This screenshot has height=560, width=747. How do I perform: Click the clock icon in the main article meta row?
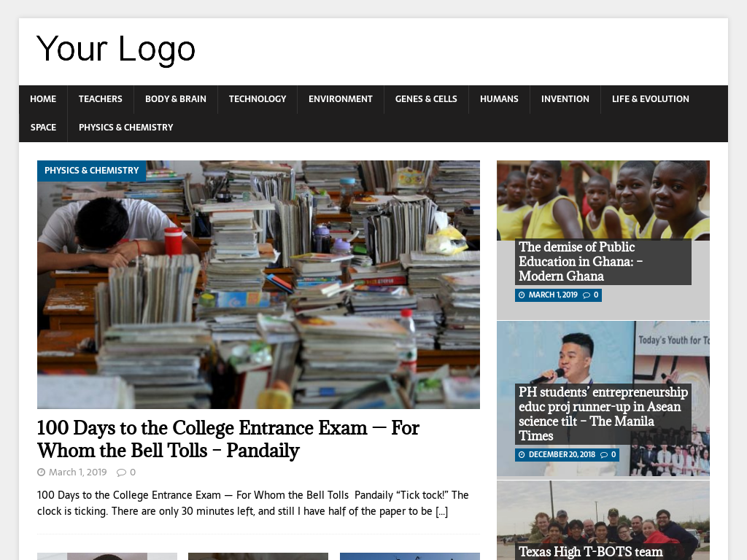41,472
